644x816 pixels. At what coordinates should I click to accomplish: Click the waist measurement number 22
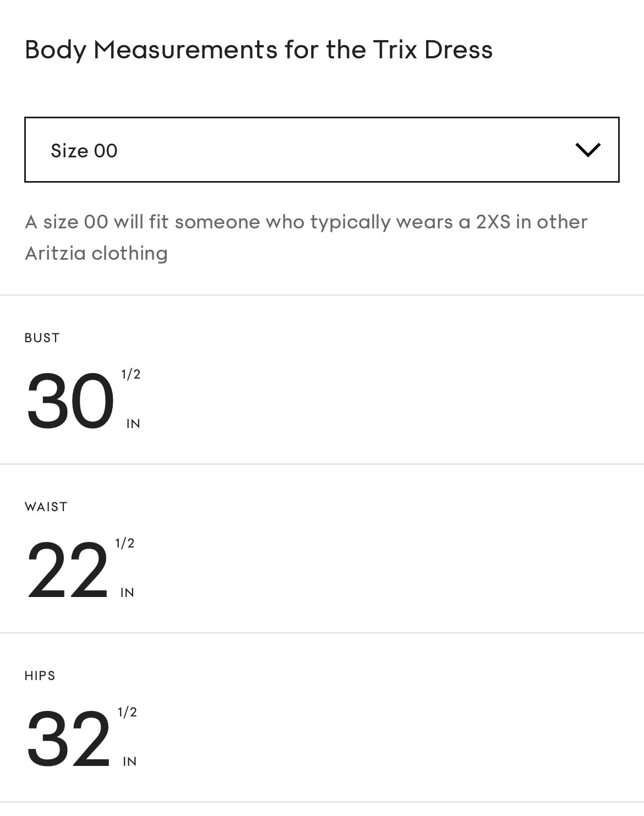coord(67,570)
